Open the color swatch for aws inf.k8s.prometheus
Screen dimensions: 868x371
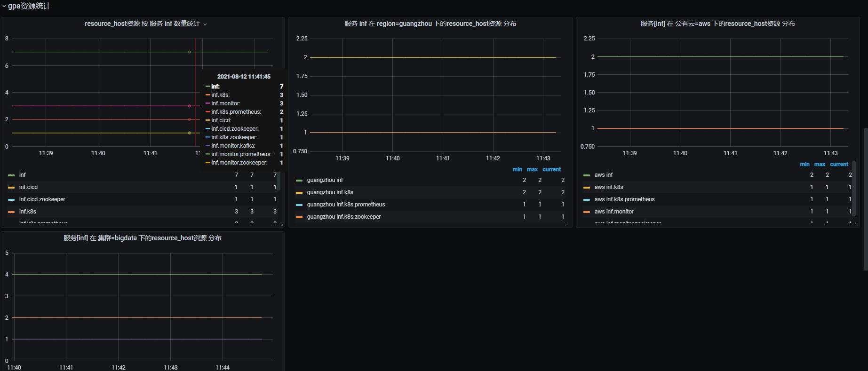pos(587,200)
